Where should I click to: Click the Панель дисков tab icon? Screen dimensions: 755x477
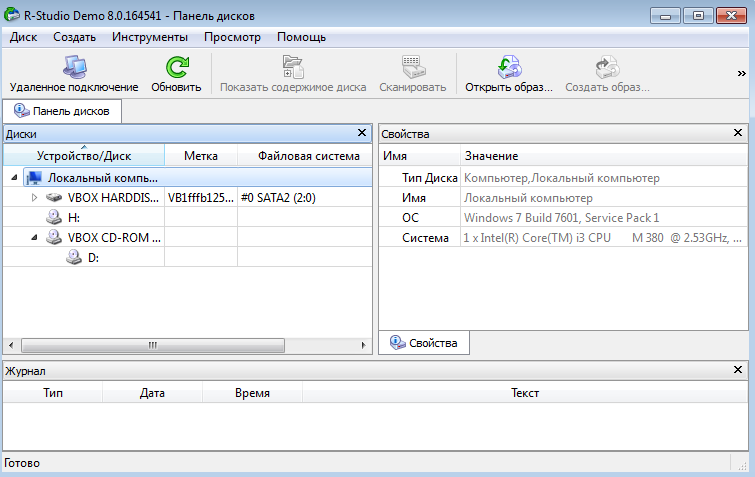coord(22,111)
